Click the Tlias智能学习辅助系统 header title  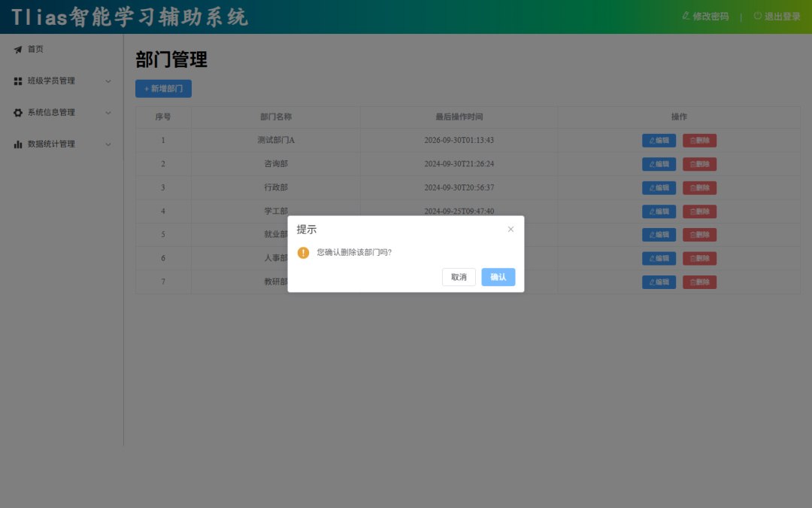[129, 17]
